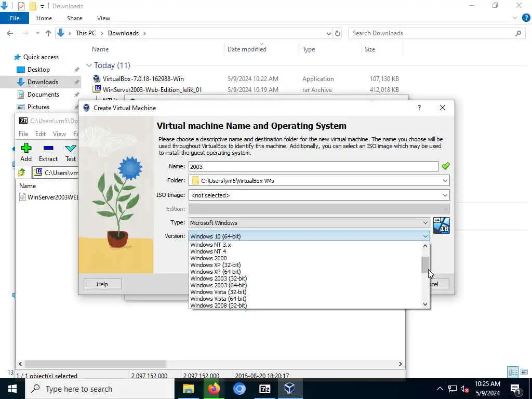Open 7-Zip Edit menu

pos(41,134)
